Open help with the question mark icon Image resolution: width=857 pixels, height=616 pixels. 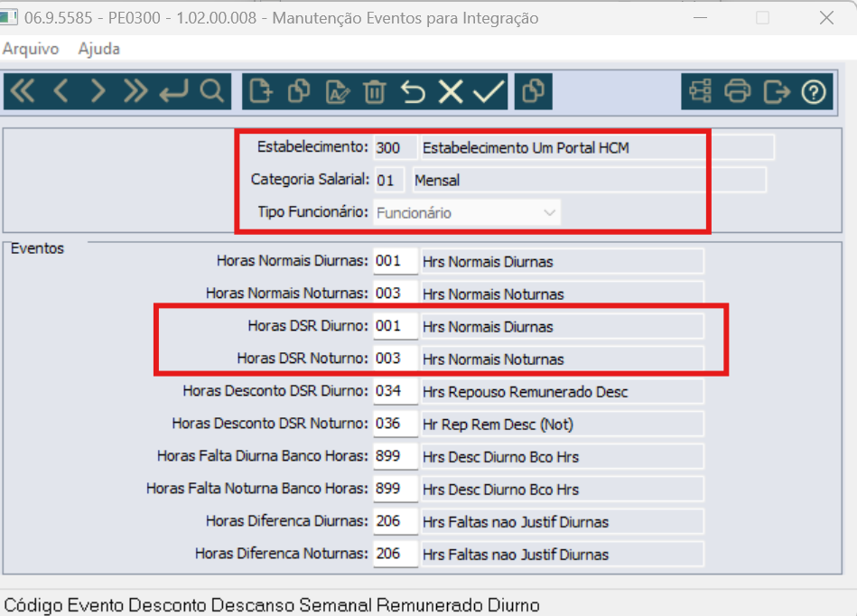coord(814,91)
